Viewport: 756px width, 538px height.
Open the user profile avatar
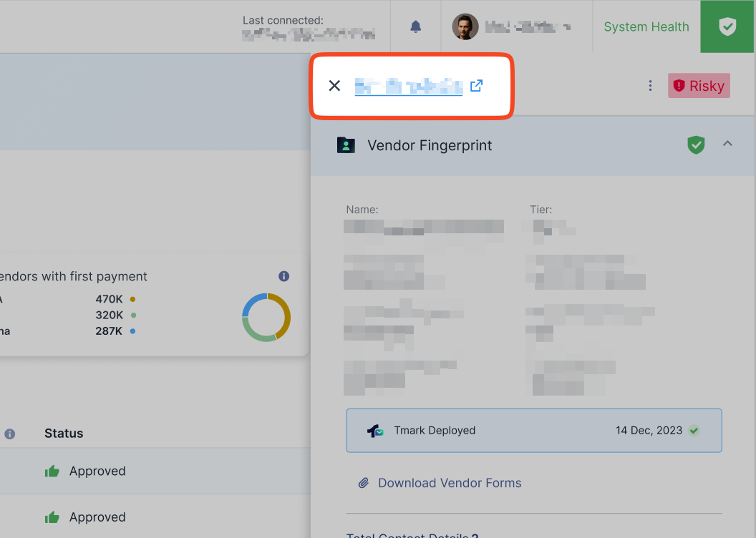pos(465,26)
